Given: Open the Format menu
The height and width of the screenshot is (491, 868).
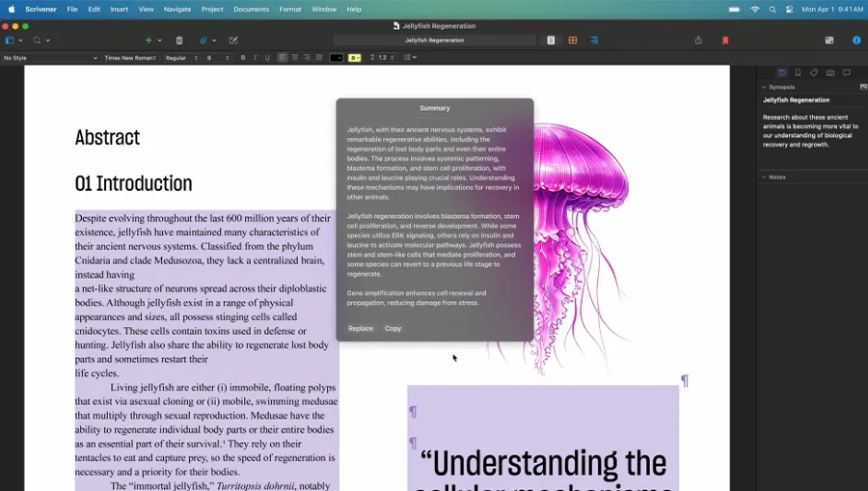Looking at the screenshot, I should pyautogui.click(x=290, y=10).
